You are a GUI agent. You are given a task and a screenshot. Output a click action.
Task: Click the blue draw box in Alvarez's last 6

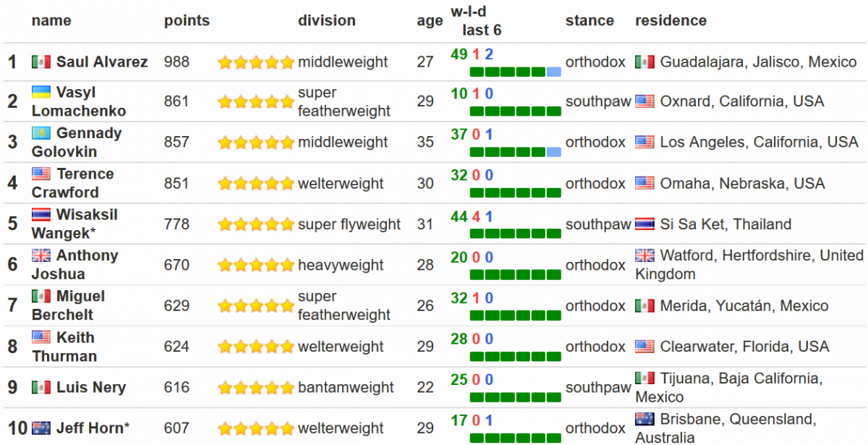point(554,72)
